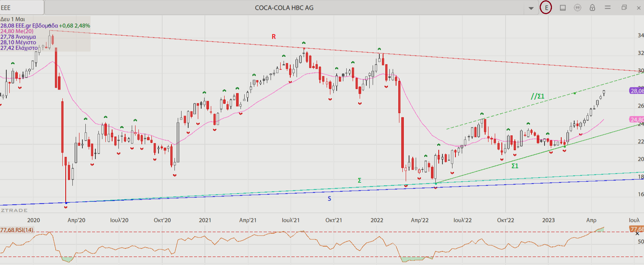
Task: Click the Ιουλ'22 time axis label
Action: [462, 220]
